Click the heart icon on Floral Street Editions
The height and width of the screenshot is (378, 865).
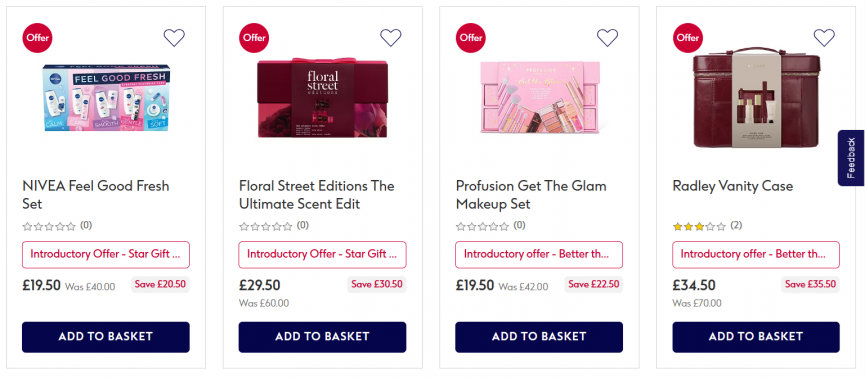point(391,38)
